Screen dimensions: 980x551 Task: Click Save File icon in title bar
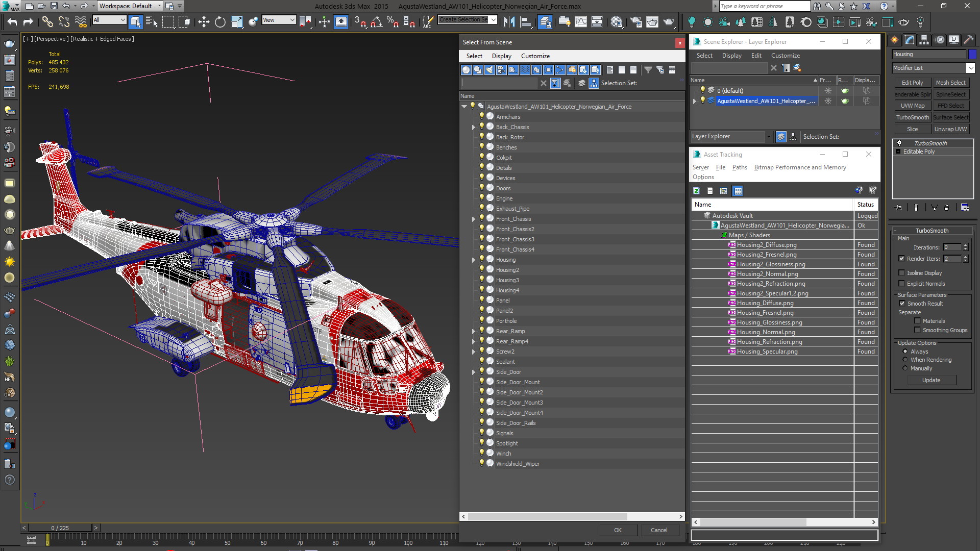click(54, 6)
